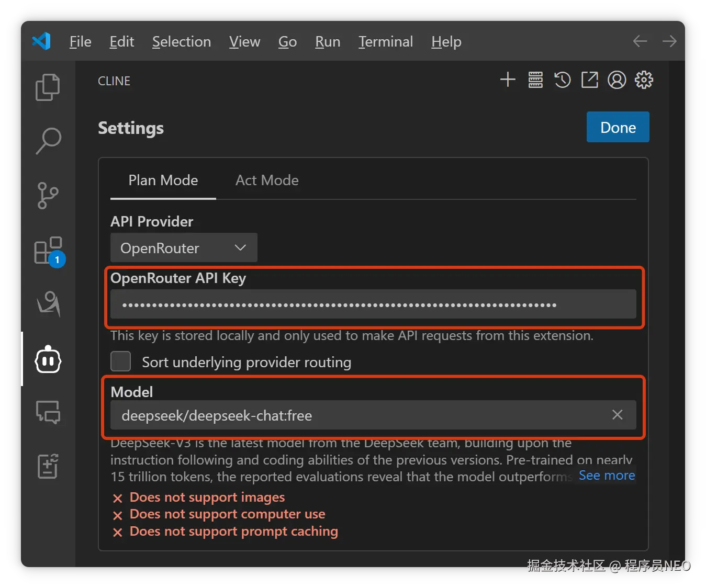706x588 pixels.
Task: Open Cline task history icon
Action: (563, 80)
